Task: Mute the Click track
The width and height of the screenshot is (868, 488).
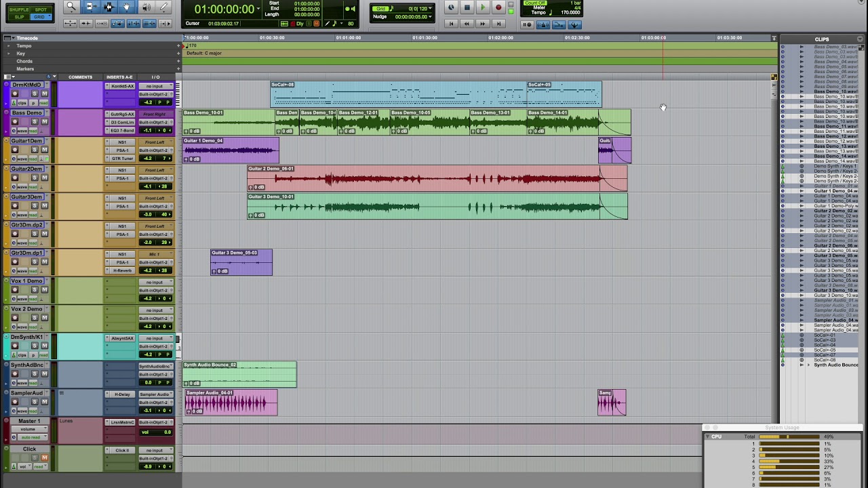Action: pyautogui.click(x=45, y=458)
